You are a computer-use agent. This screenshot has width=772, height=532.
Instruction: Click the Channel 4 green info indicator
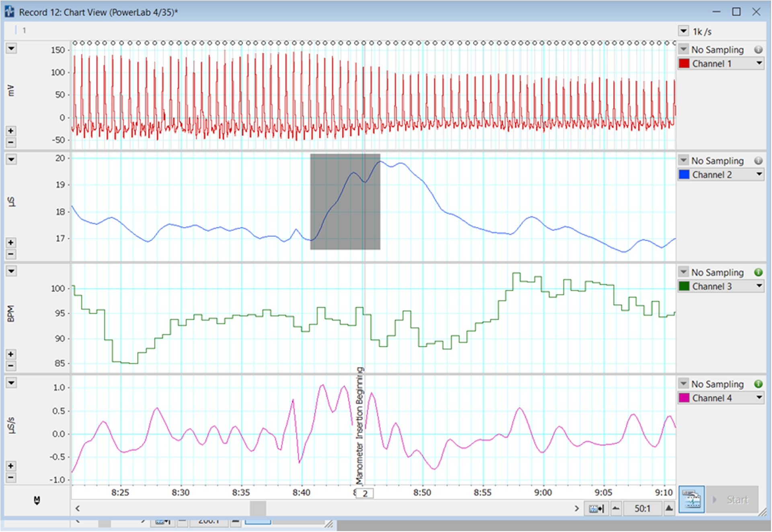tap(758, 384)
